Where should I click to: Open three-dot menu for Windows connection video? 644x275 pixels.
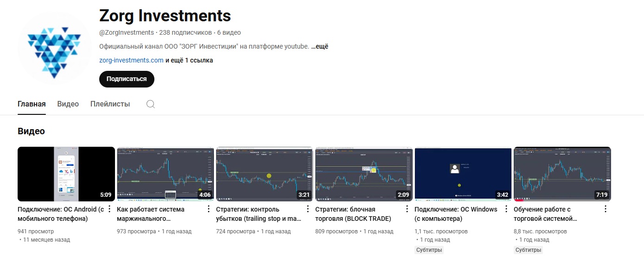(506, 209)
